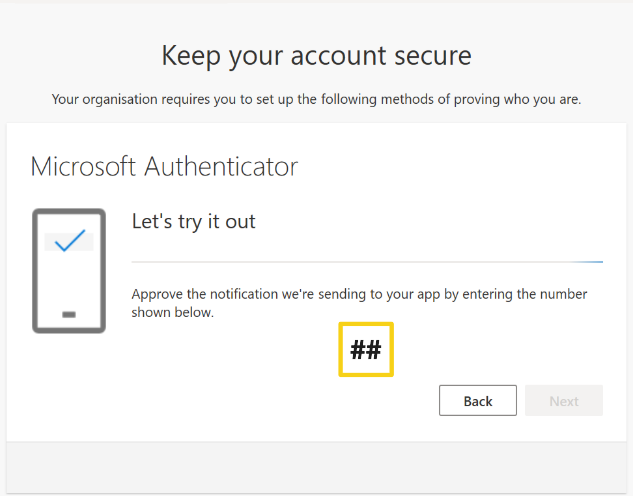633x496 pixels.
Task: Click the ## verification number
Action: (366, 350)
